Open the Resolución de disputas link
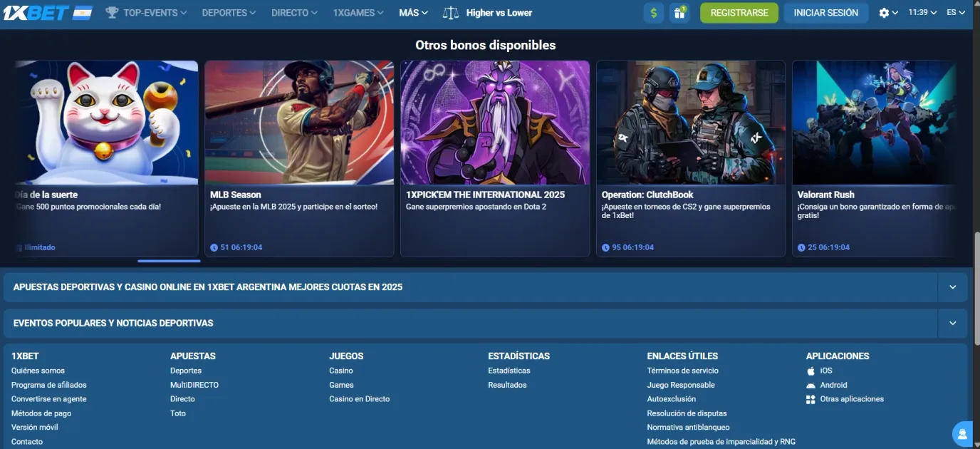Viewport: 980px width, 449px height. (x=687, y=413)
